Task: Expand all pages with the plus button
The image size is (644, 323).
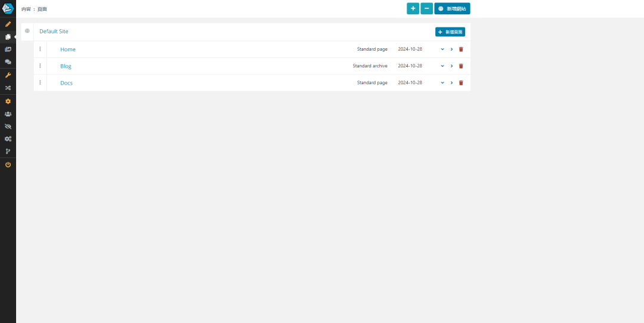Action: (413, 8)
